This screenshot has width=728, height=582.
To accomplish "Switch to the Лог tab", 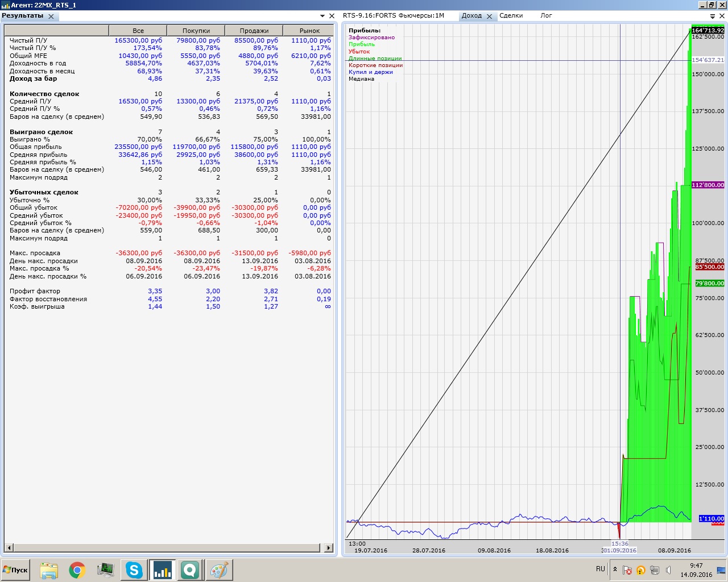I will point(546,16).
